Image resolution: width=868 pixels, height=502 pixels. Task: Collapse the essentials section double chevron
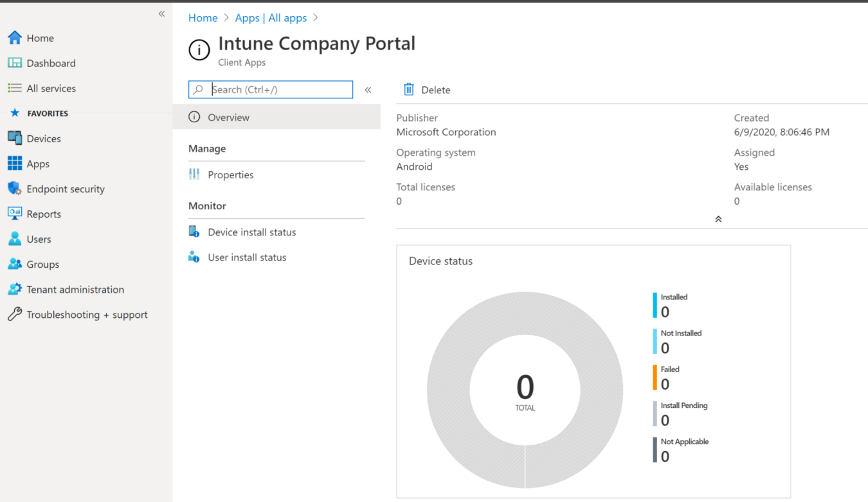(x=718, y=219)
